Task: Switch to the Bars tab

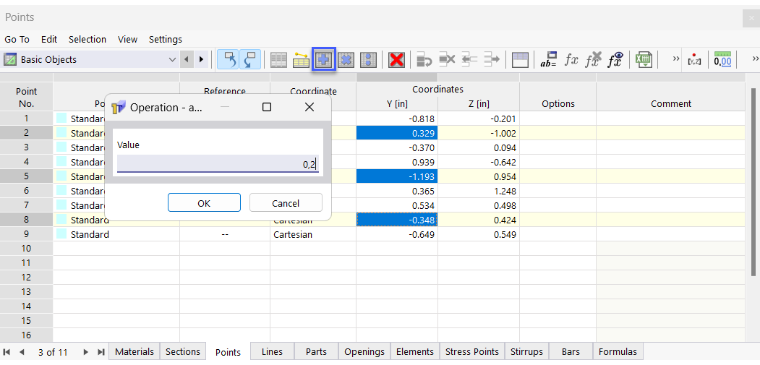Action: pyautogui.click(x=570, y=352)
